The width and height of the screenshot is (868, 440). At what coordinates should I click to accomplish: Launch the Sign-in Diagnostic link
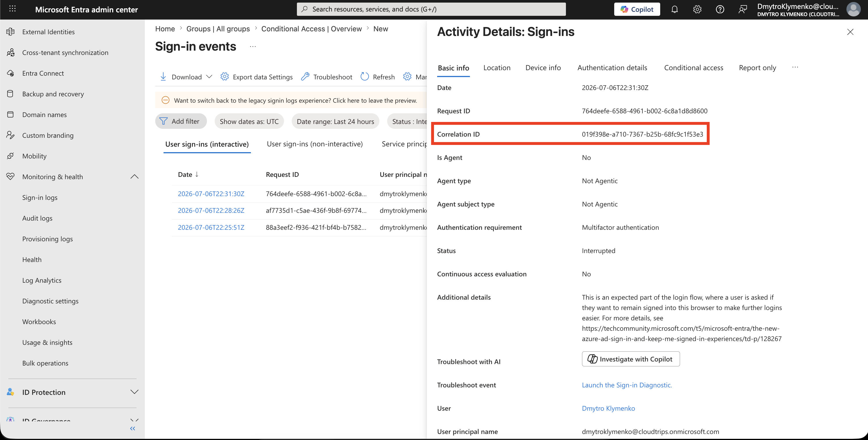pyautogui.click(x=627, y=385)
